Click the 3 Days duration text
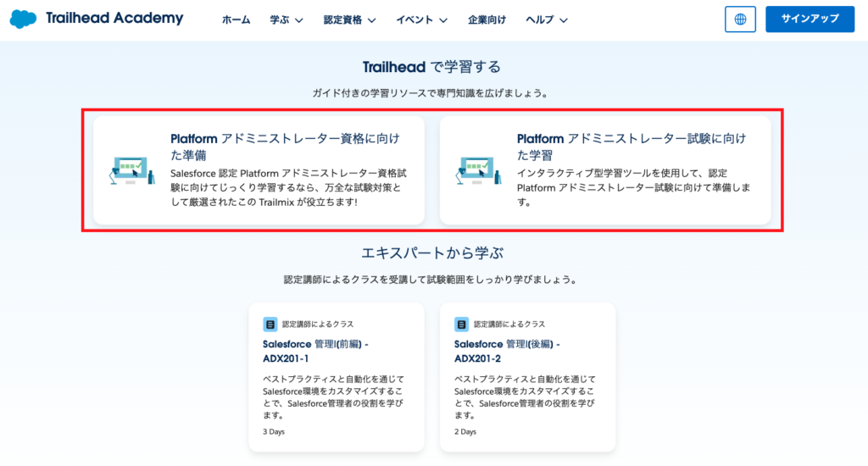The image size is (868, 466). tap(274, 432)
